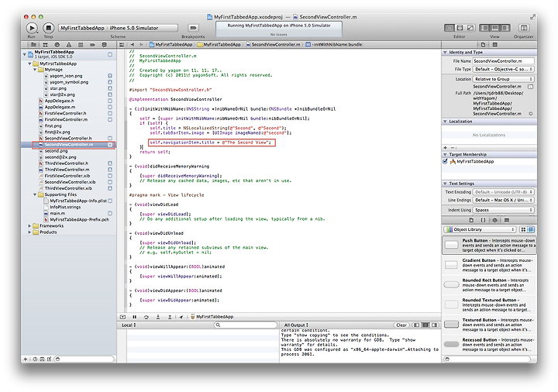Open the File Type dropdown

(503, 70)
